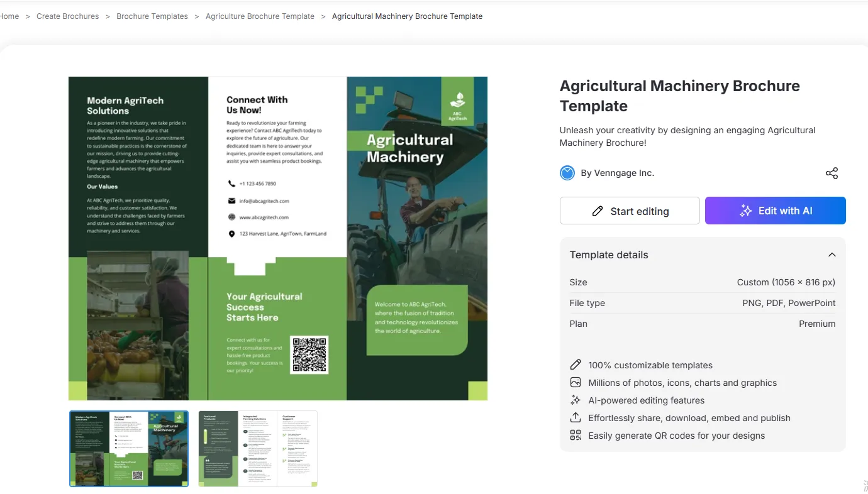Click the image icon beside Millions of photos

[x=575, y=383]
